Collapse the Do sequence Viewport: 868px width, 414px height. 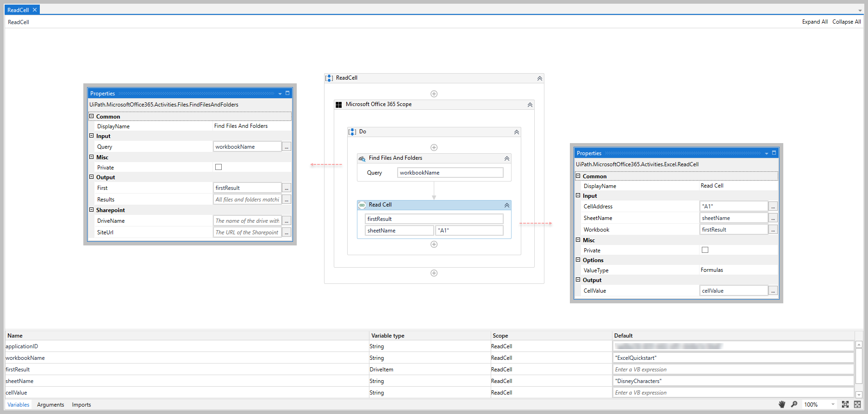517,132
